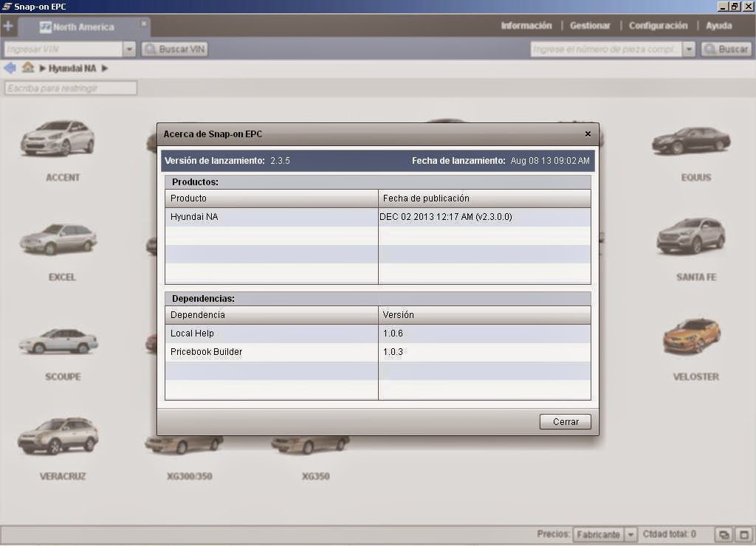Select the Local Help dependency row
The width and height of the screenshot is (756, 546).
(x=377, y=334)
